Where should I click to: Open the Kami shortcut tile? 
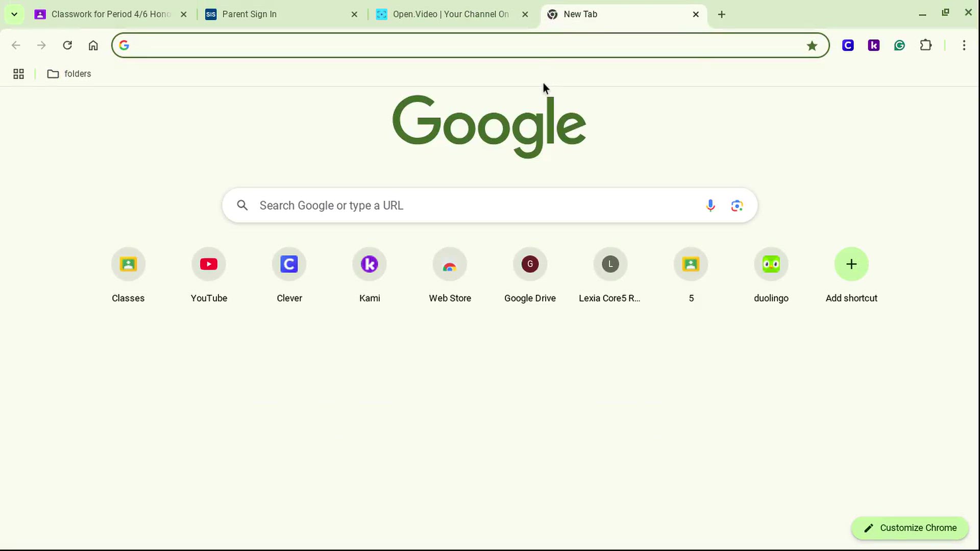[369, 264]
